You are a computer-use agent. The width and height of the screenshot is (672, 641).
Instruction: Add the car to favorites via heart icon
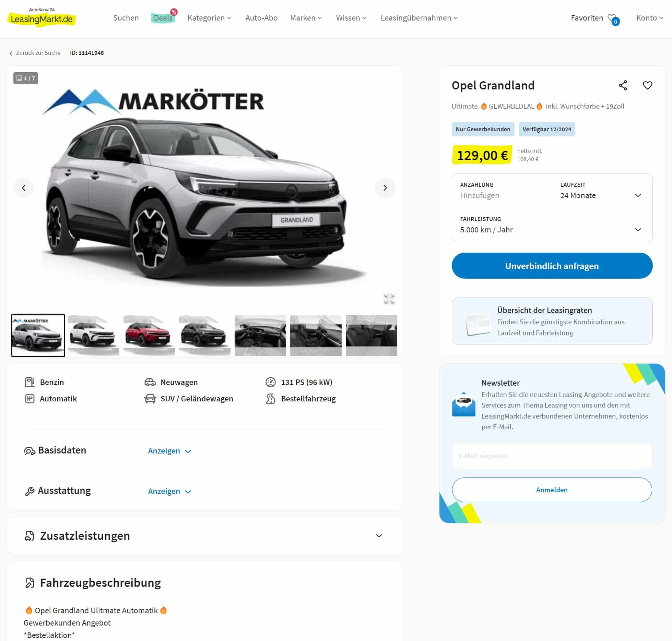pos(647,85)
